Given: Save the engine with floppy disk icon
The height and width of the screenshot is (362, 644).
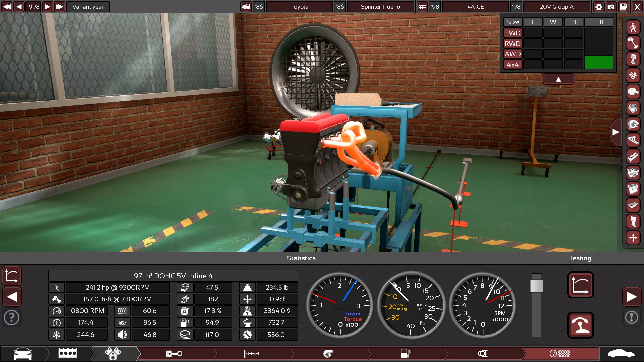Looking at the screenshot, I should click(624, 7).
